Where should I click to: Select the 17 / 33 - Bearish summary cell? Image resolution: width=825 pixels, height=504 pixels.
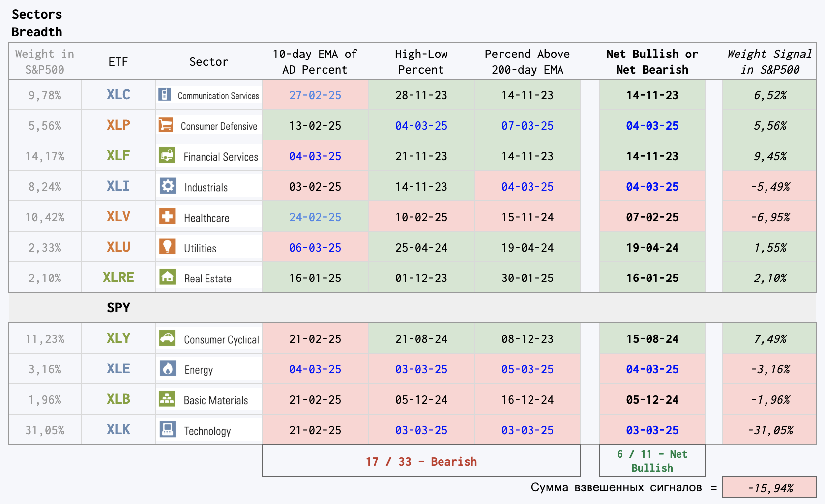coord(421,461)
